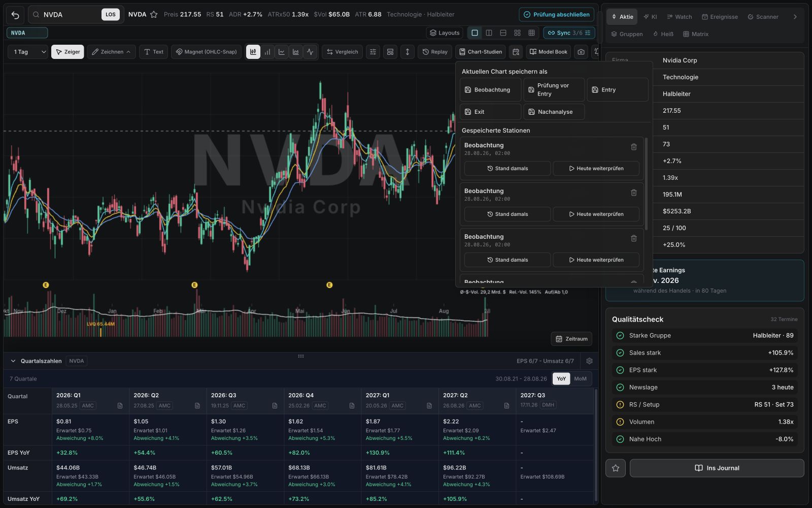Select the four-chart grid layout

pos(517,33)
